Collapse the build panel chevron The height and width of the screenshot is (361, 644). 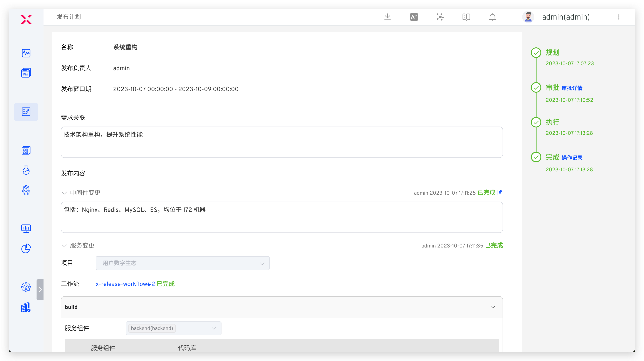coord(493,307)
